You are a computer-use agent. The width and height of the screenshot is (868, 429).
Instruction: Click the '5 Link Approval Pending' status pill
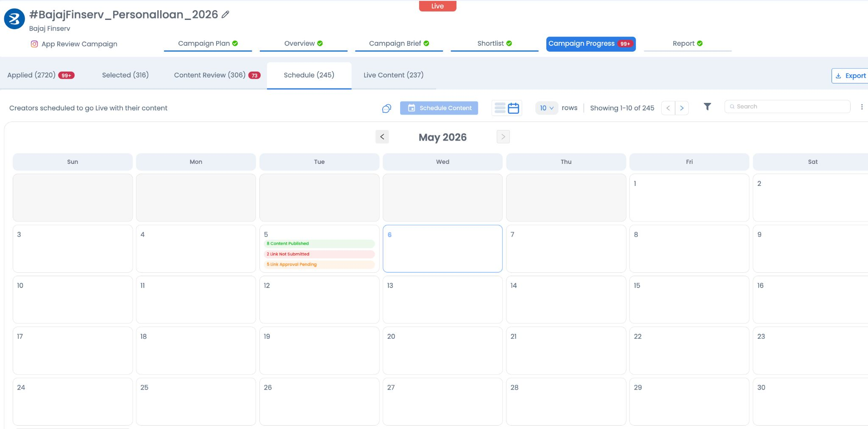click(319, 265)
